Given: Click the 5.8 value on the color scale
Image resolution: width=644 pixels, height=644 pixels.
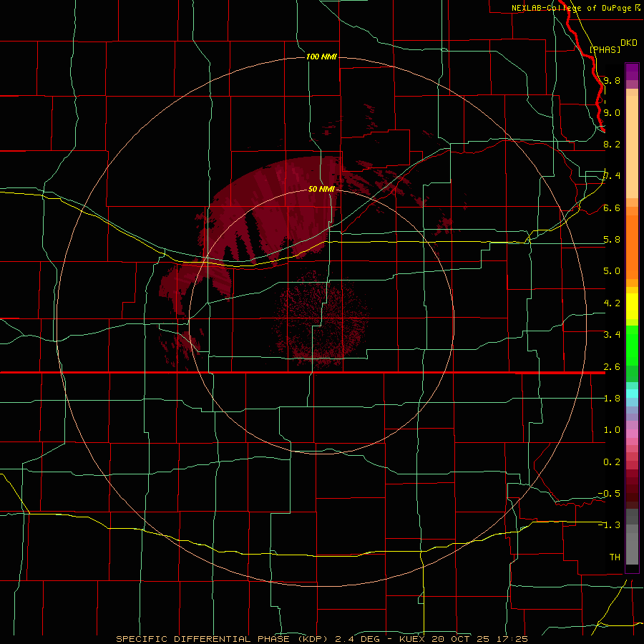Looking at the screenshot, I should click(612, 240).
